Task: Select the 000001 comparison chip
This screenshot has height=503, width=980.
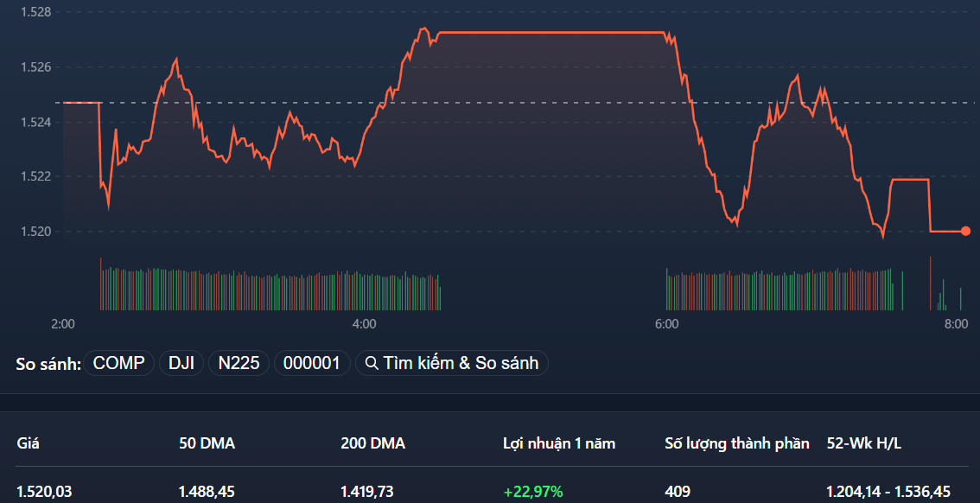Action: (x=312, y=363)
